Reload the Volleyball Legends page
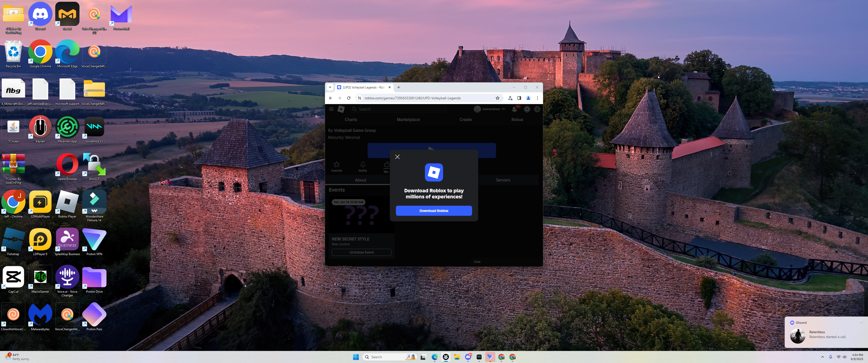This screenshot has width=868, height=363. tap(349, 98)
